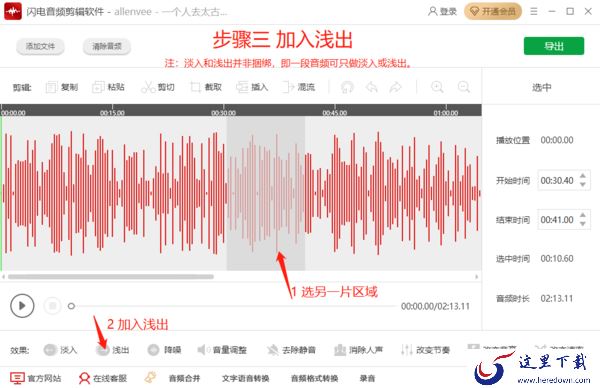This screenshot has height=388, width=600.
Task: Click the 选中 panel header
Action: point(541,87)
